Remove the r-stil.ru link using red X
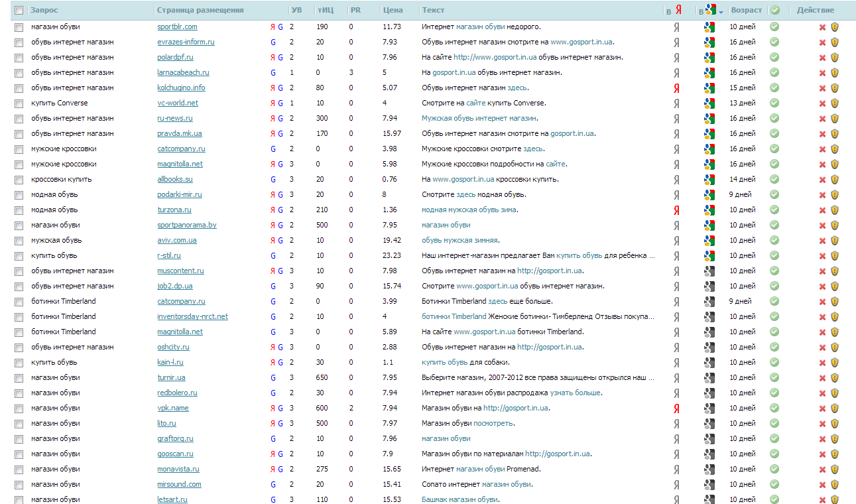This screenshot has height=504, width=856. coord(822,256)
